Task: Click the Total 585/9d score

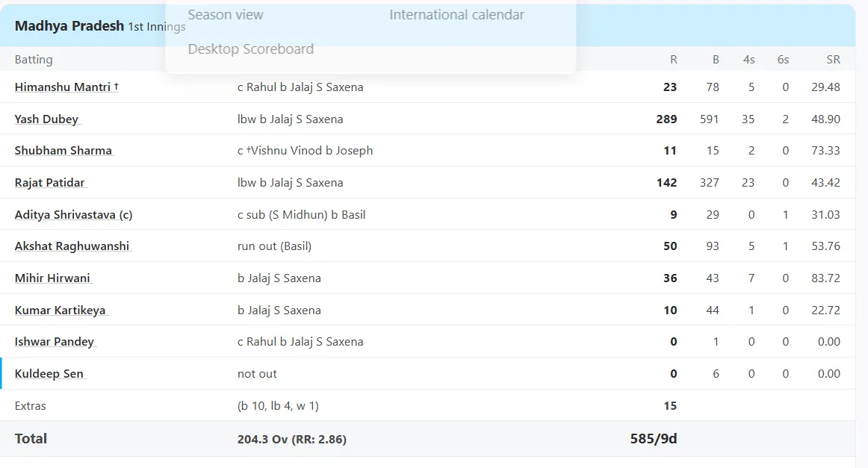Action: pyautogui.click(x=653, y=439)
